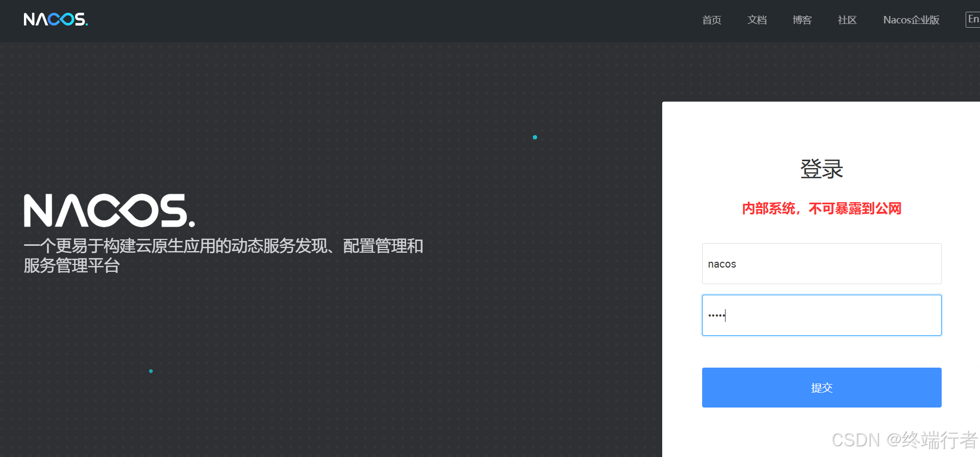Image resolution: width=980 pixels, height=457 pixels.
Task: Focus the username field containing nacos
Action: [821, 264]
